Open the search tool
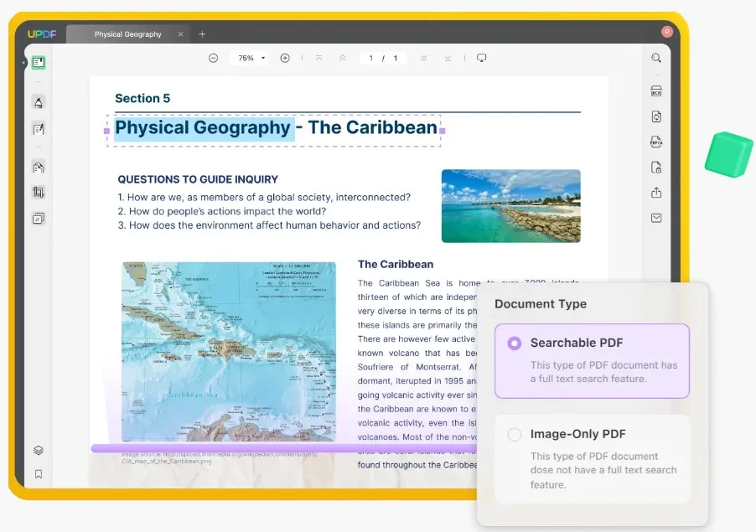This screenshot has width=756, height=532. [656, 59]
